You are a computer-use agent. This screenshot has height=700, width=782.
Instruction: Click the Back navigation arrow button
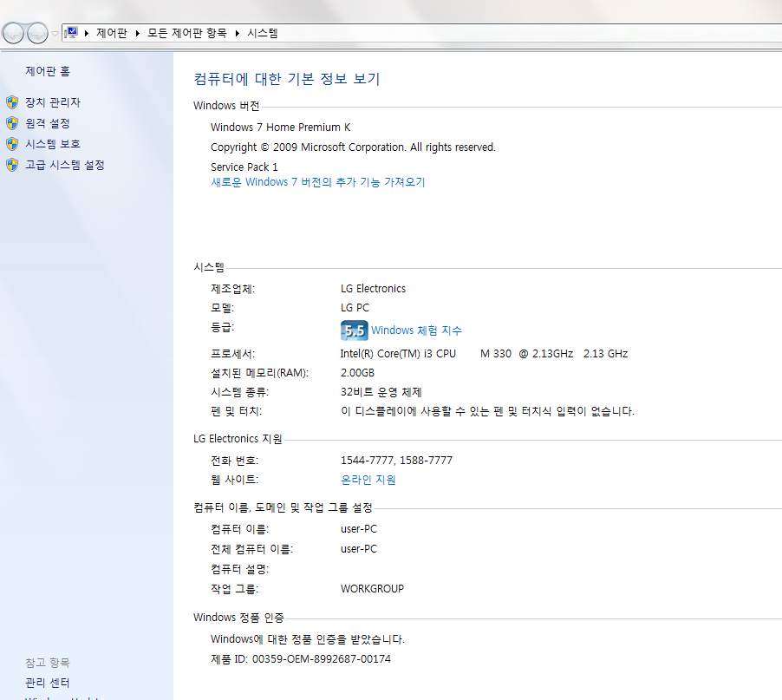tap(14, 34)
